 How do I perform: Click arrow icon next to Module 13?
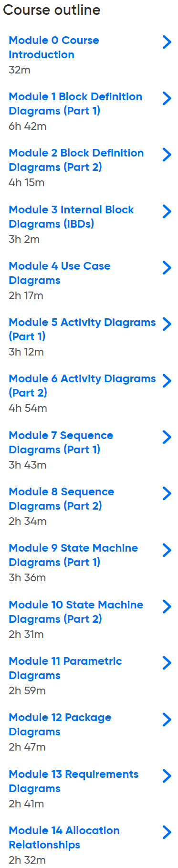167,776
